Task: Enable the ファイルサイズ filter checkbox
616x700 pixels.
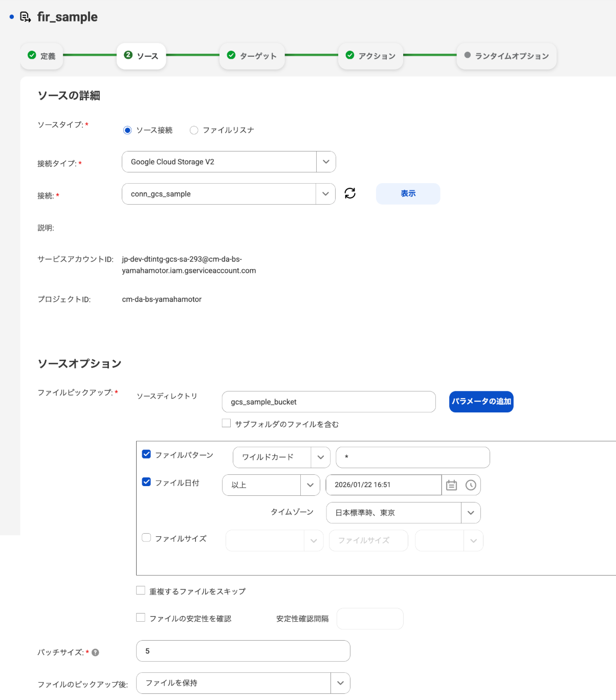Action: coord(146,538)
